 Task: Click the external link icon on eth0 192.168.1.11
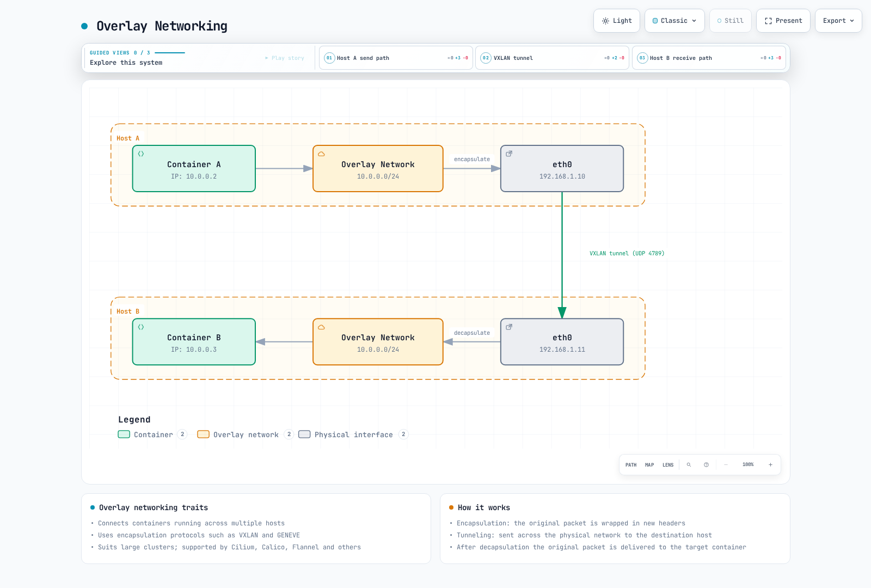tap(509, 327)
